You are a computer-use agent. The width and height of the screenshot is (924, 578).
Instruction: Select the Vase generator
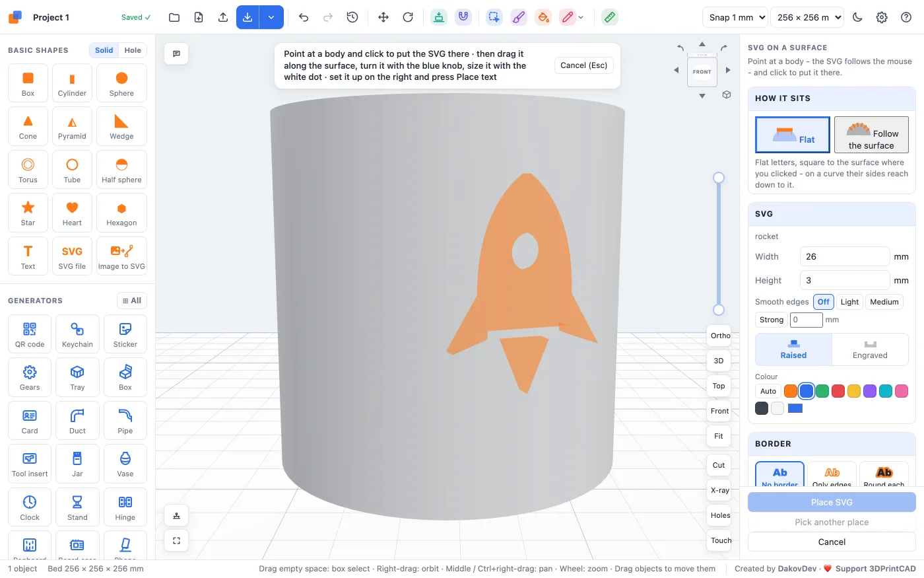pos(125,464)
